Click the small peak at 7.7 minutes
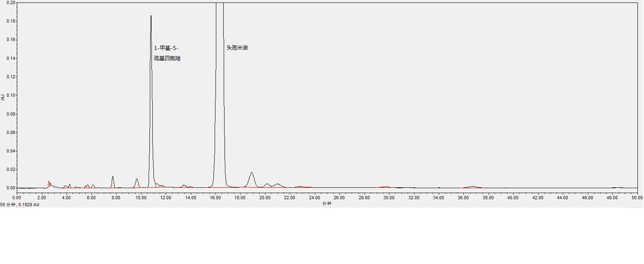Screen dimensions: 644x264 [112, 177]
